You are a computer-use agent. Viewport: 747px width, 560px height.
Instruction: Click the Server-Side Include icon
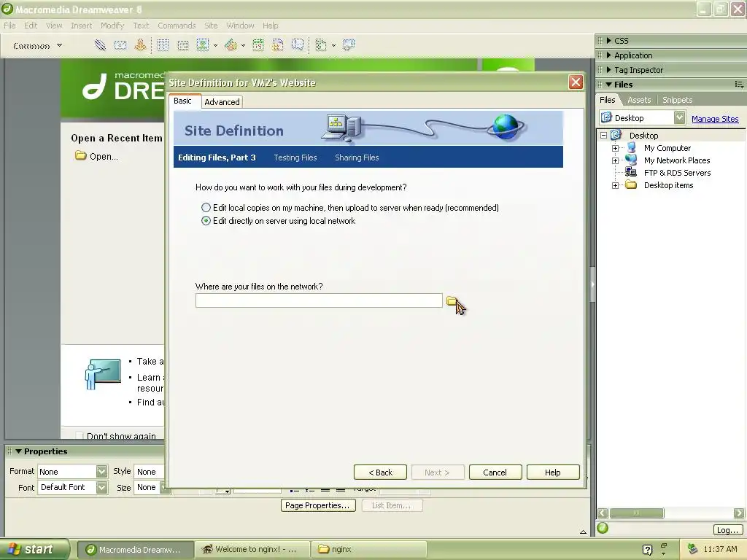pyautogui.click(x=278, y=45)
